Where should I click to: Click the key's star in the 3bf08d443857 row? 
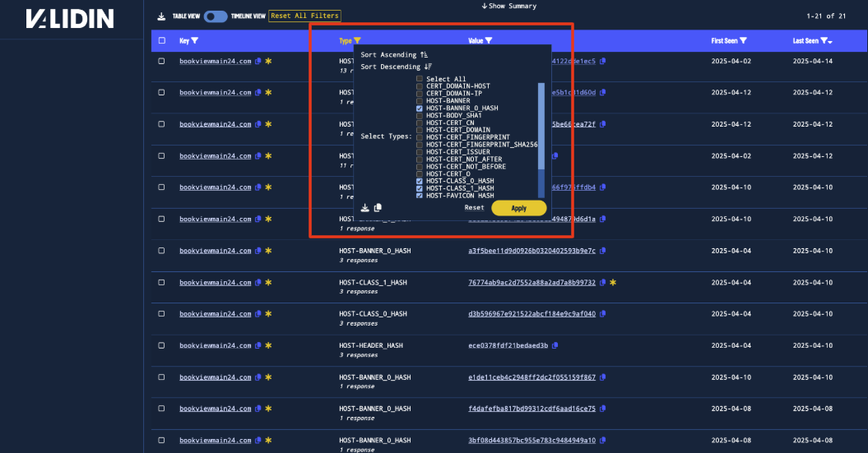(x=268, y=441)
